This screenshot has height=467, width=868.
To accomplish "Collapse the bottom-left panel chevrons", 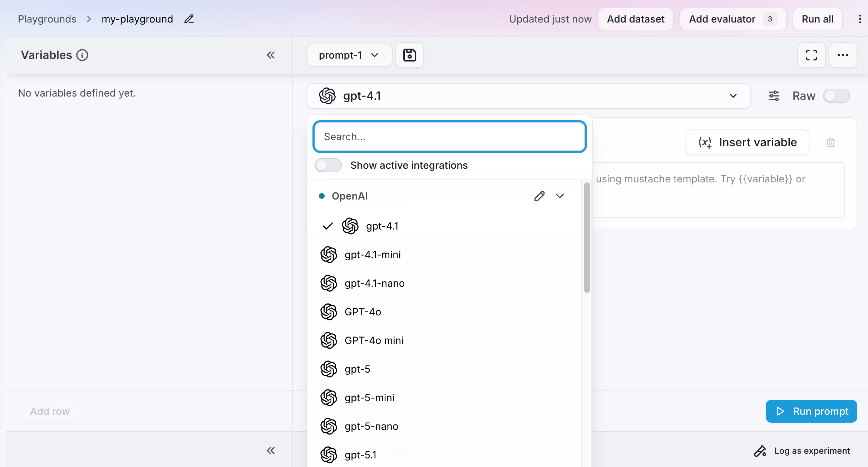I will (271, 451).
